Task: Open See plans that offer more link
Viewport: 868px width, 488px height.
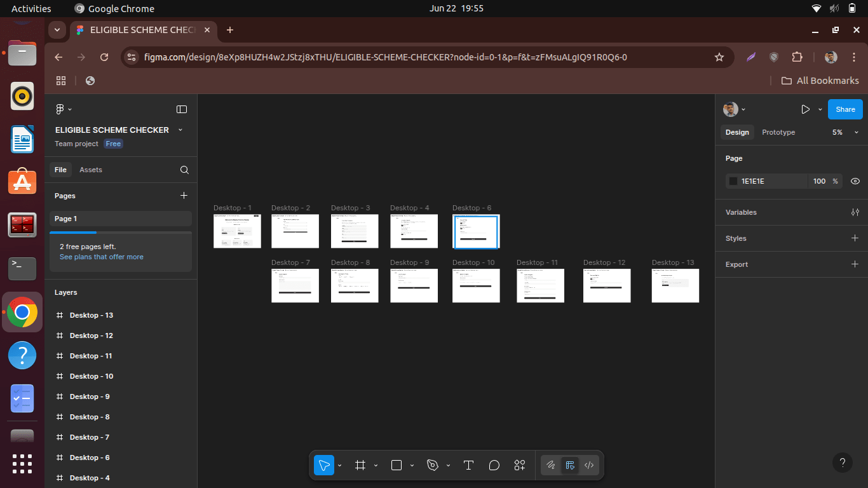Action: (x=102, y=257)
